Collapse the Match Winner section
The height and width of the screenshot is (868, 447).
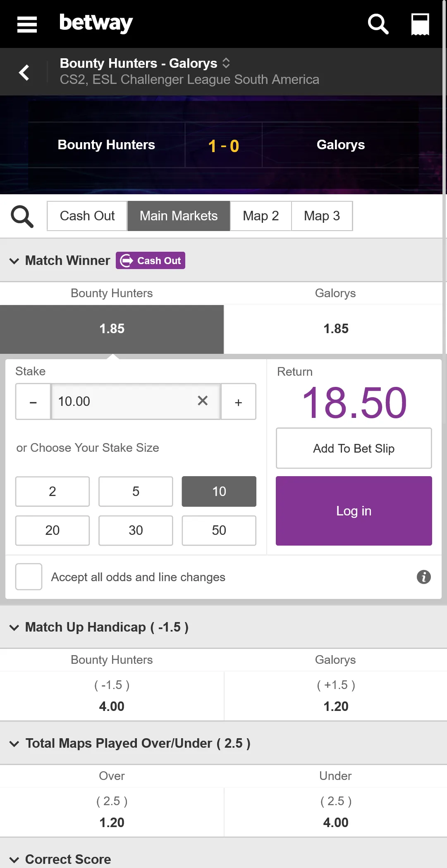14,261
